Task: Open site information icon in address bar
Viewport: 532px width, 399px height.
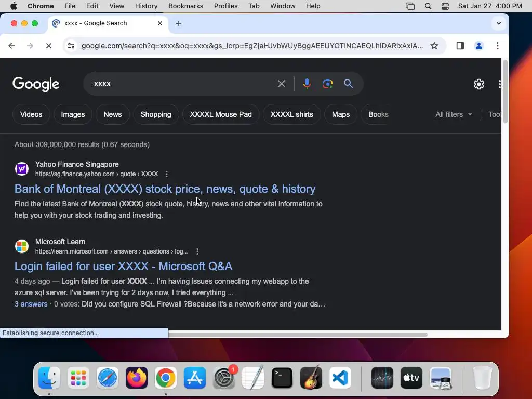Action: click(71, 46)
